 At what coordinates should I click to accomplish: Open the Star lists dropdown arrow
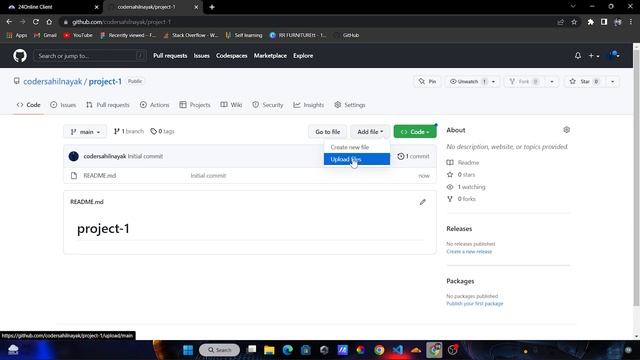tap(612, 82)
